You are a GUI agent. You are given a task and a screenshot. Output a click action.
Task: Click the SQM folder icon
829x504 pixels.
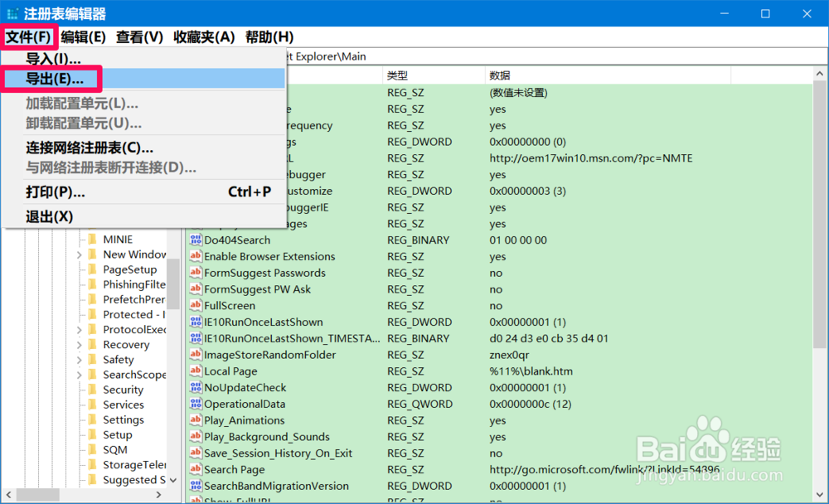[x=92, y=449]
